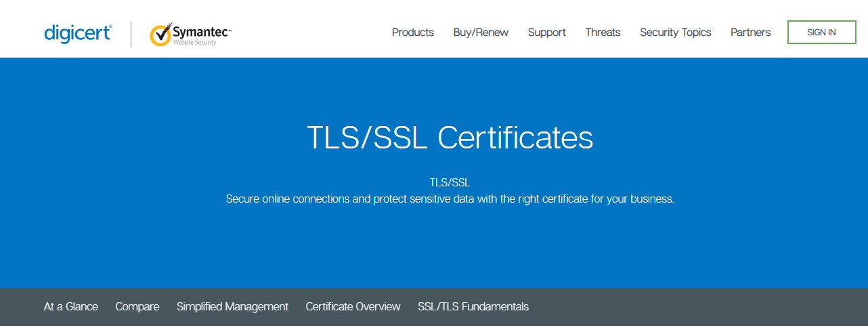Open the Products menu
The image size is (868, 328).
pyautogui.click(x=413, y=33)
